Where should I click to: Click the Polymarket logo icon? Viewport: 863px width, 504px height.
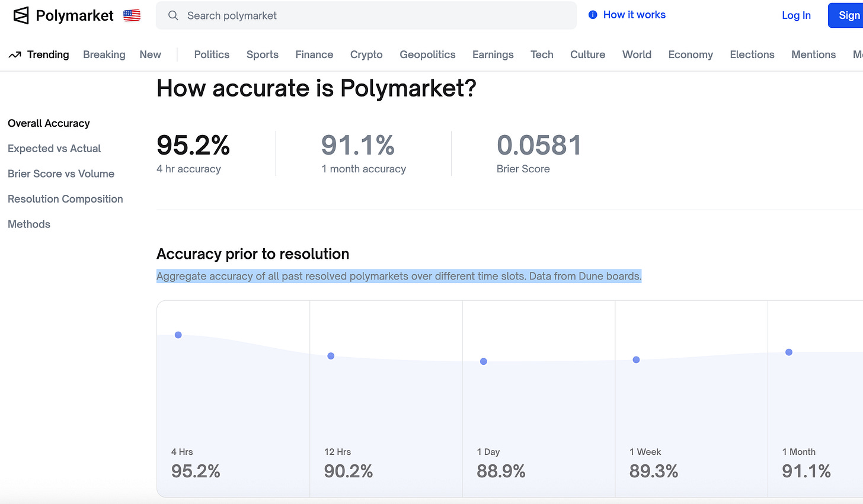coord(21,15)
